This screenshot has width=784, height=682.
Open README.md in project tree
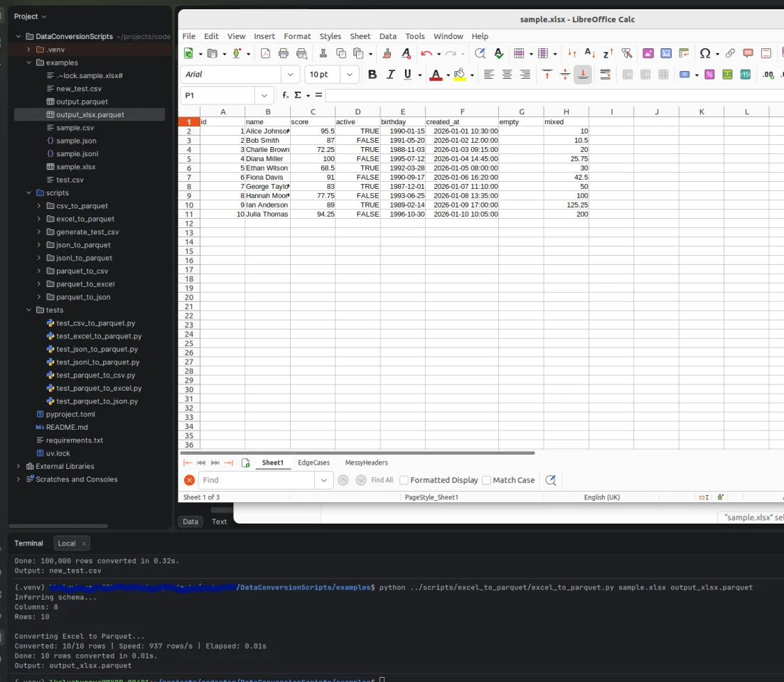tap(67, 427)
